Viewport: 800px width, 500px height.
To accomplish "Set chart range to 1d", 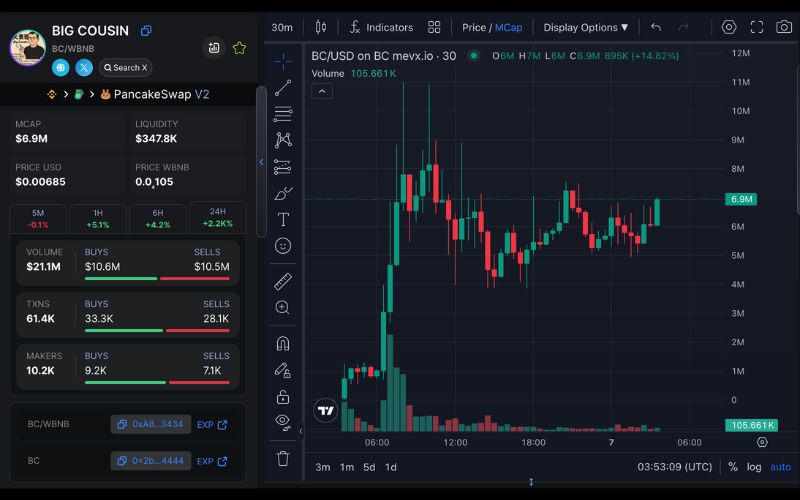I will 391,467.
